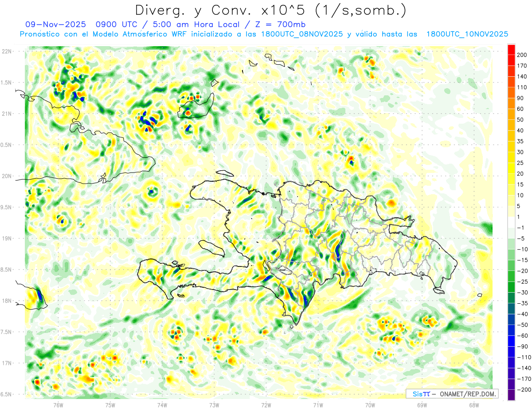Click the '7.5N' latitude label
532x411 pixels.
(x=7, y=332)
